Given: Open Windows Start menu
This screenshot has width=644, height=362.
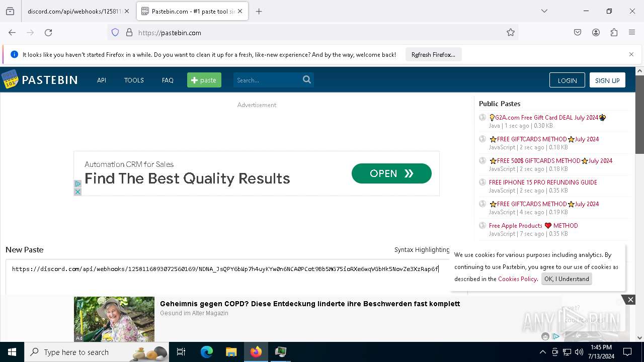Looking at the screenshot, I should click(12, 352).
